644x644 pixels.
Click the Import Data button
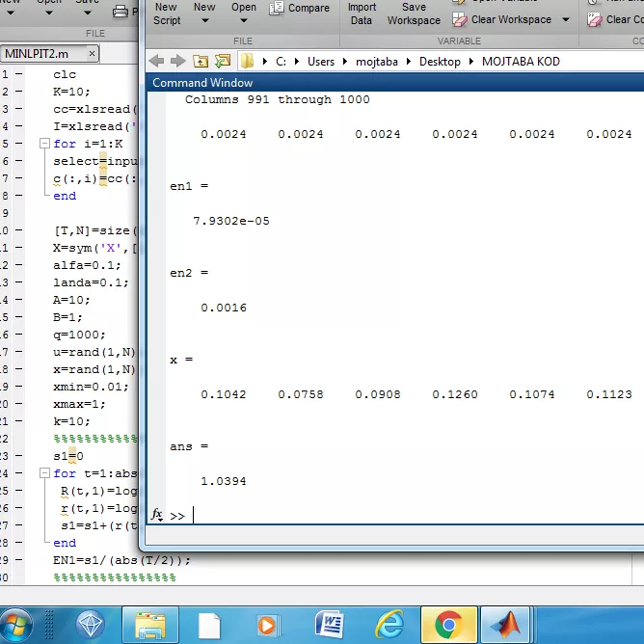(362, 13)
